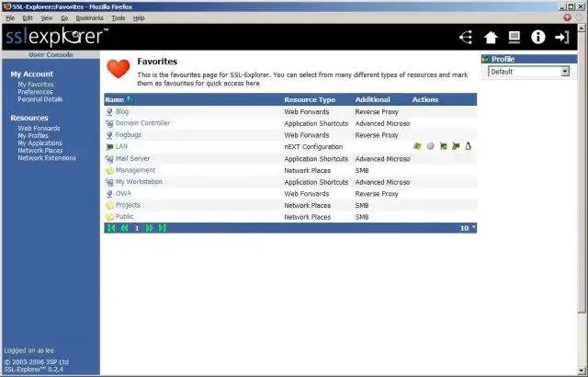This screenshot has width=588, height=377.
Task: Open Web Forwards in Resources
Action: click(x=39, y=129)
